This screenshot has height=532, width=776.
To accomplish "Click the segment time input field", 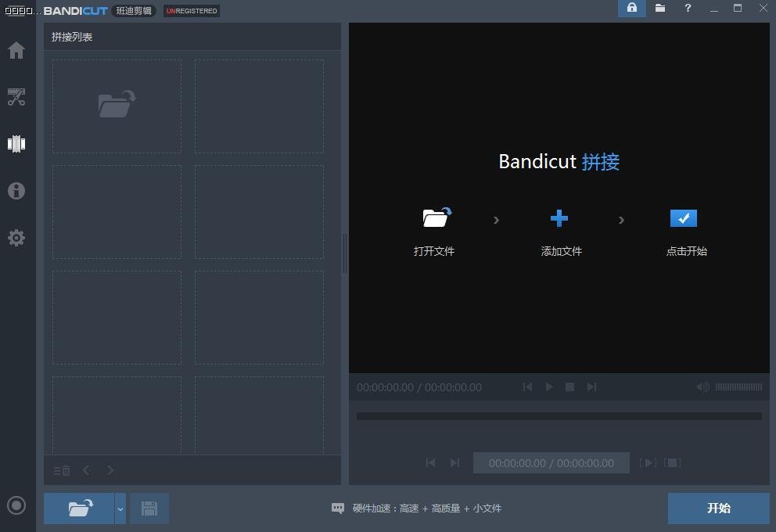I will (x=551, y=462).
